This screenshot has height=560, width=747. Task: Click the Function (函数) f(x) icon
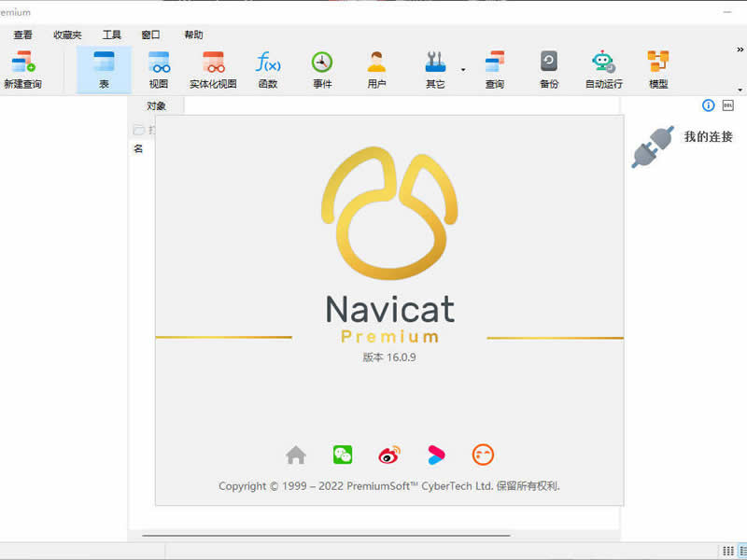pos(268,70)
